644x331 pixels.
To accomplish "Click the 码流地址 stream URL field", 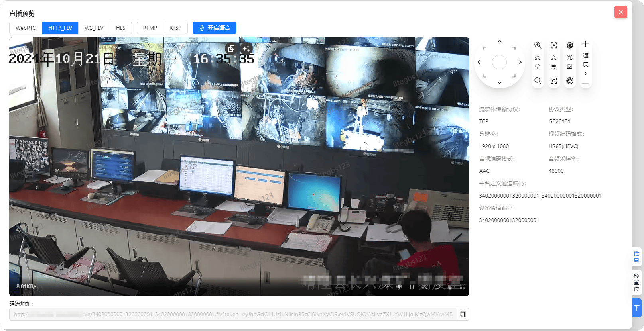I will [x=233, y=314].
